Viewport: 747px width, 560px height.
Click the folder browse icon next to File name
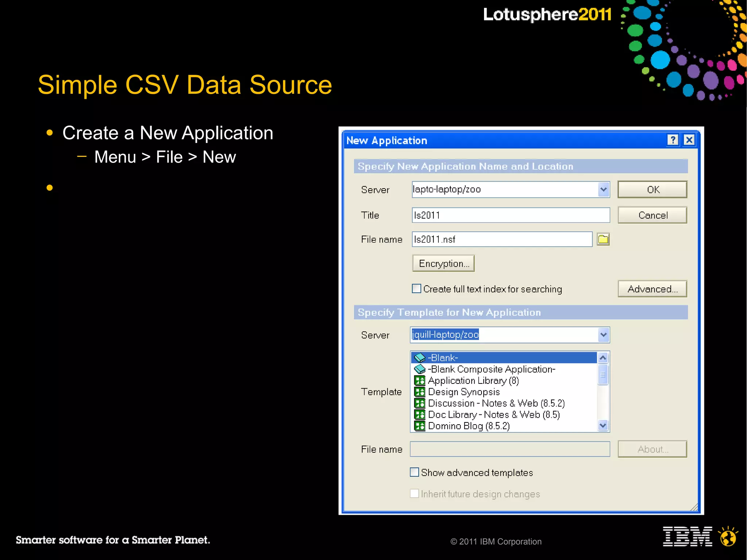(x=603, y=239)
